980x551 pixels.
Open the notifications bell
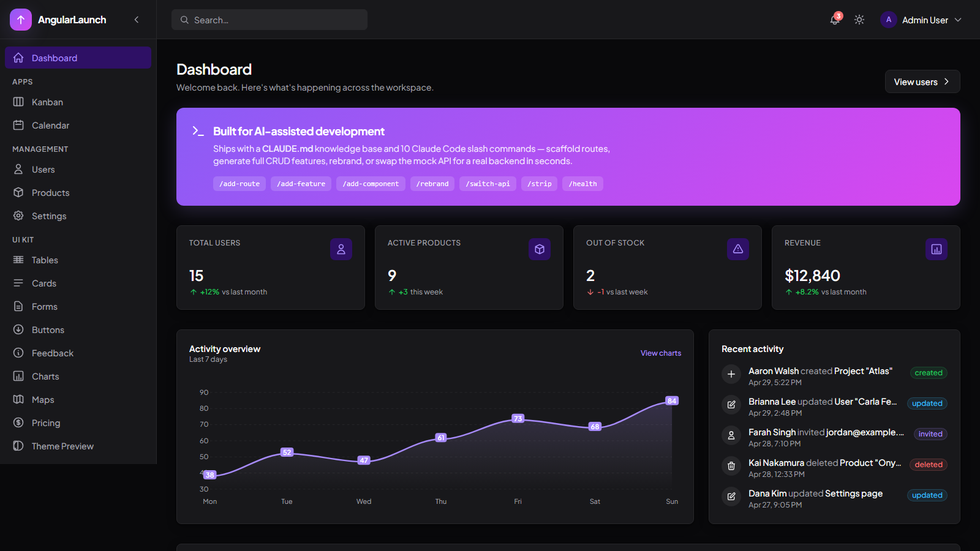pos(835,20)
